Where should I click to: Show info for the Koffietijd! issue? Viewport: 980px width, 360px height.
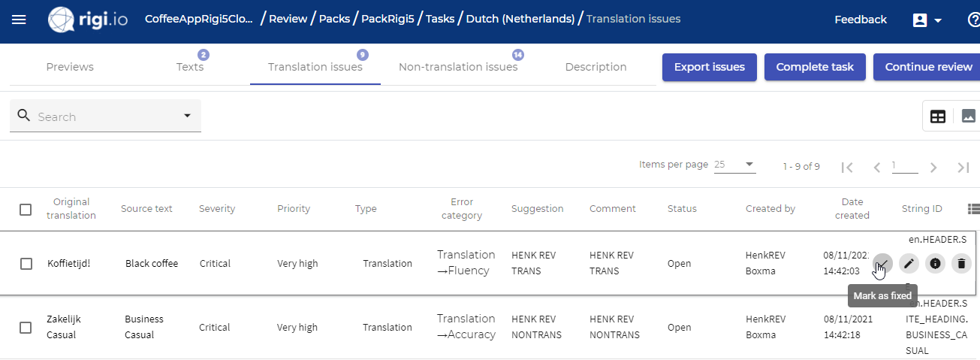point(935,263)
